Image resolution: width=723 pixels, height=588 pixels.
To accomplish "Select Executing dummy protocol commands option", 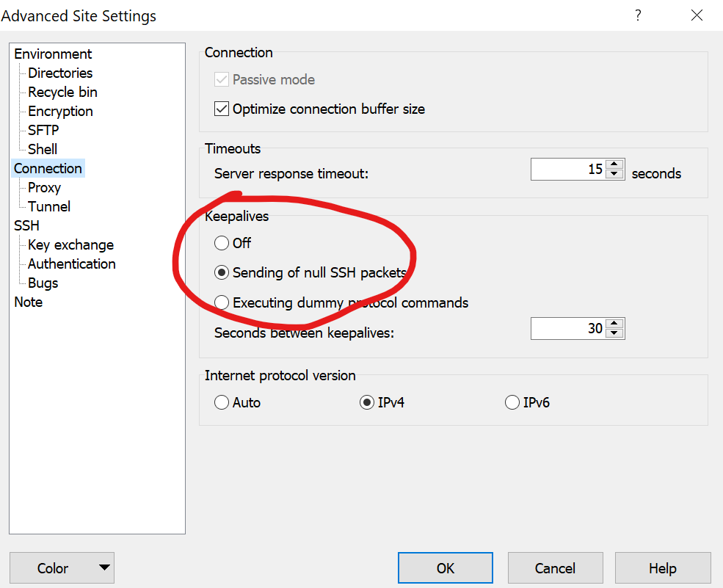I will 222,302.
